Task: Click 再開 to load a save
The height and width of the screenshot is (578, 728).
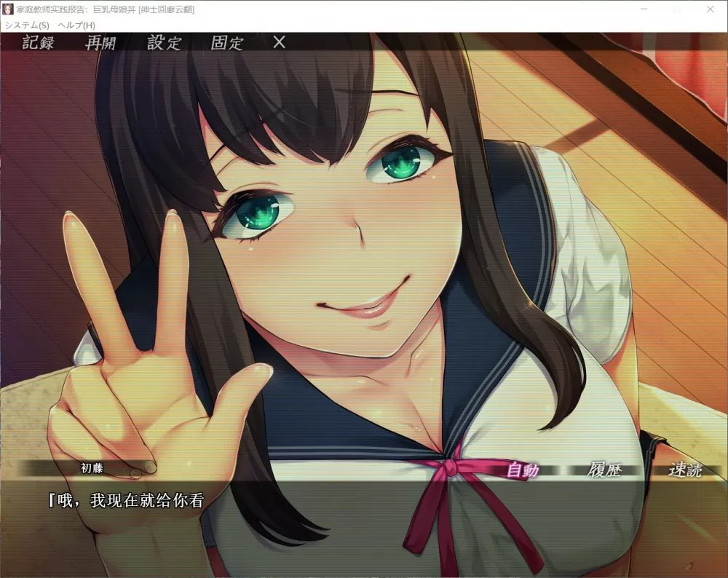Action: [x=100, y=42]
